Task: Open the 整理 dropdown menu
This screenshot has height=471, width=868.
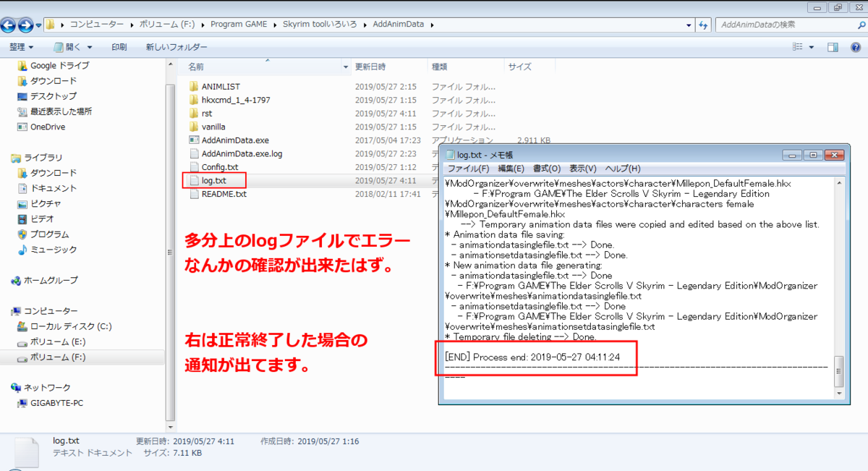Action: 21,47
